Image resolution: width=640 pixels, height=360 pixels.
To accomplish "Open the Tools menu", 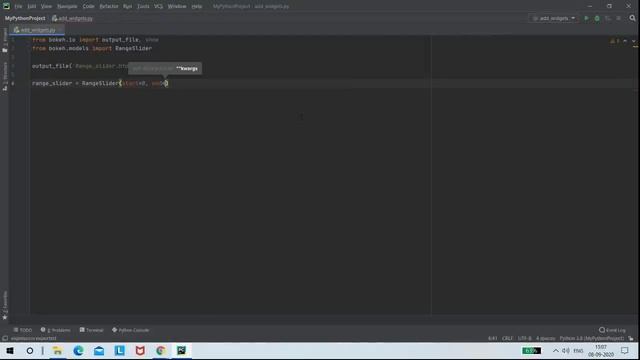I will point(143,7).
